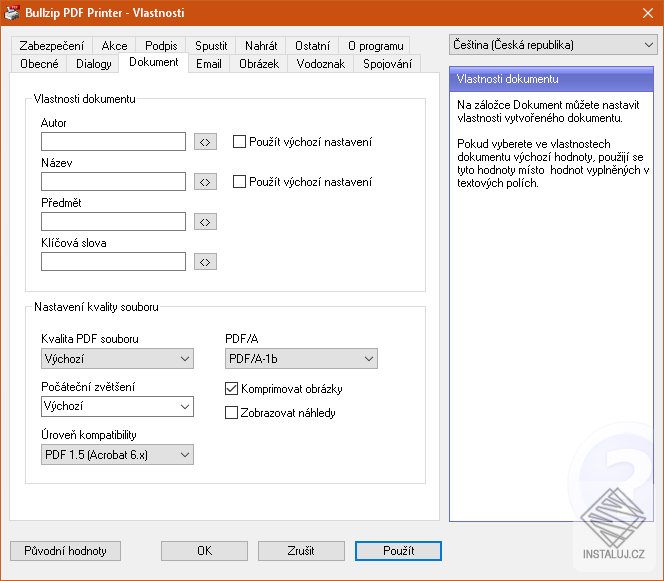The width and height of the screenshot is (664, 581).
Task: Open the PDF/A dropdown
Action: 301,359
